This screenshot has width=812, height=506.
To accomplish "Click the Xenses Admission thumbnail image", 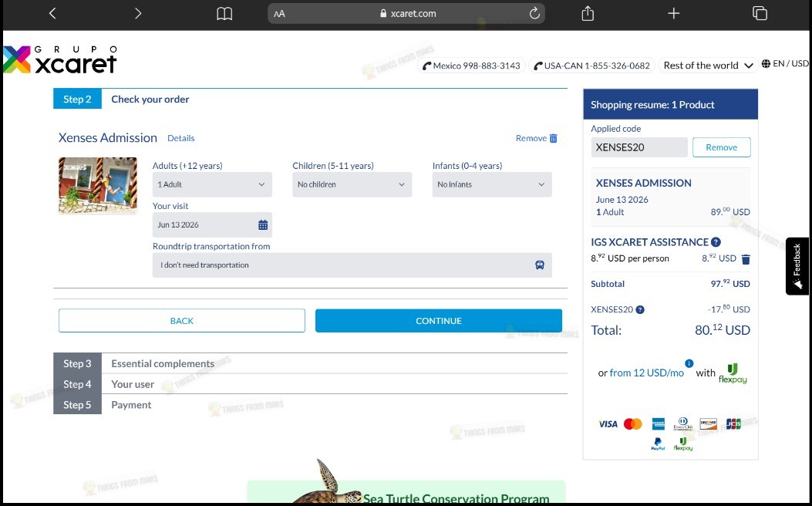I will click(98, 185).
